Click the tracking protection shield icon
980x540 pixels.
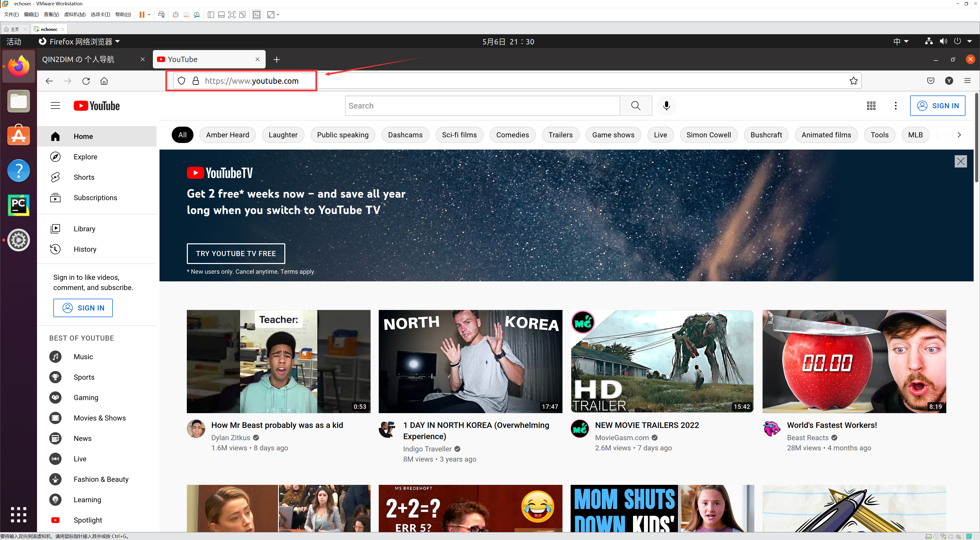(181, 81)
